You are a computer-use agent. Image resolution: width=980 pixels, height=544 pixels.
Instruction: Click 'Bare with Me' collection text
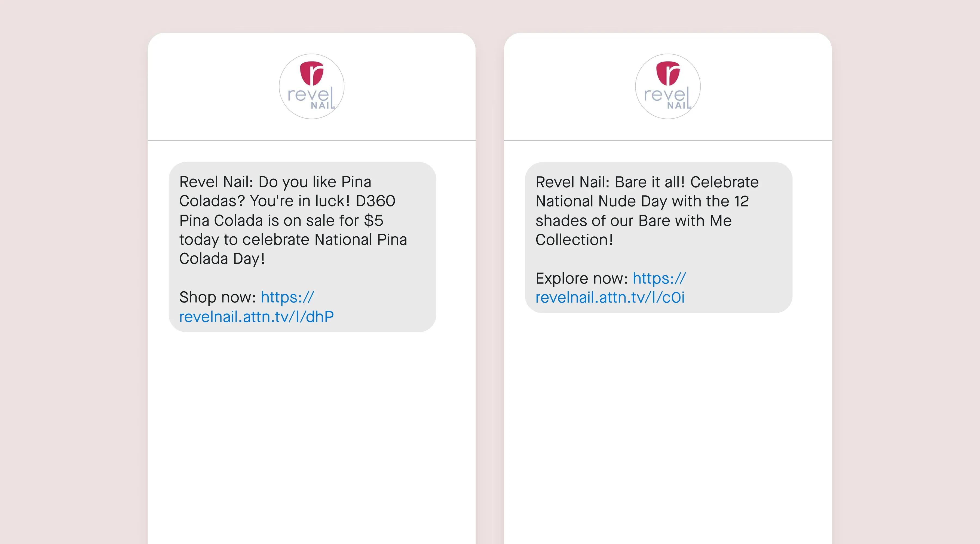685,221
